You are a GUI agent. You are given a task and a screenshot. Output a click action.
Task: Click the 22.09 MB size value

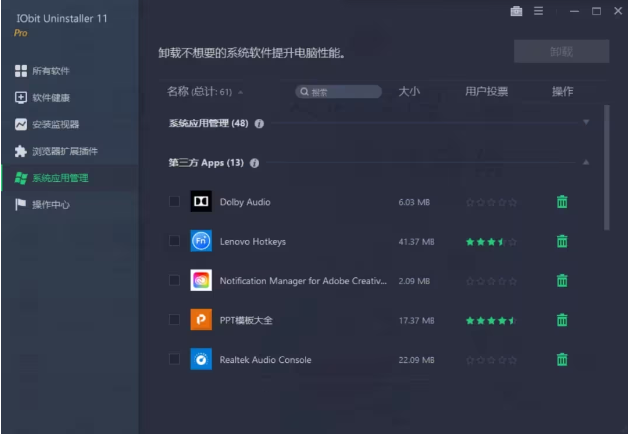416,360
